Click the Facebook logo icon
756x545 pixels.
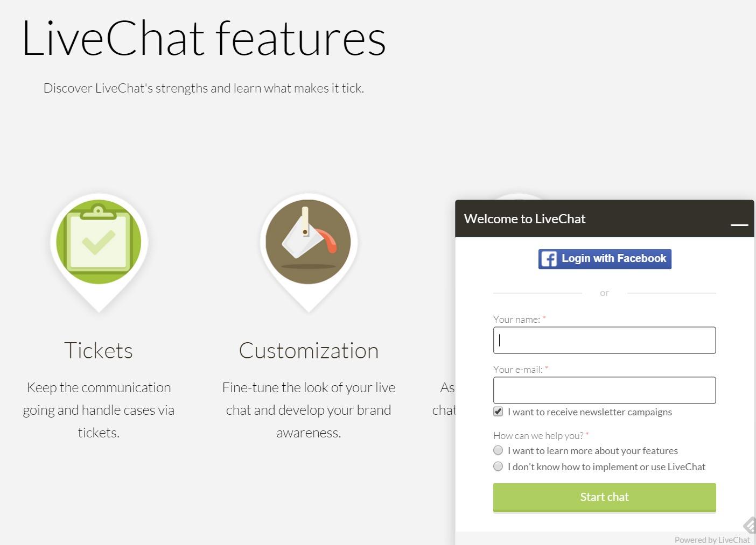point(549,259)
